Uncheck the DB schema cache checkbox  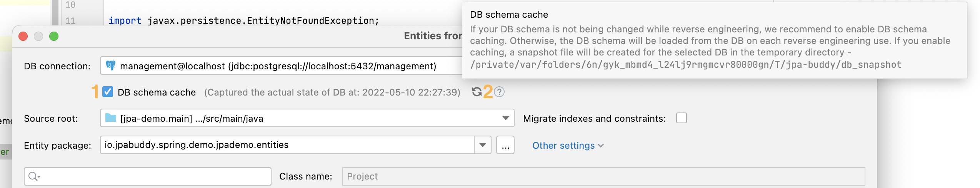[x=108, y=92]
